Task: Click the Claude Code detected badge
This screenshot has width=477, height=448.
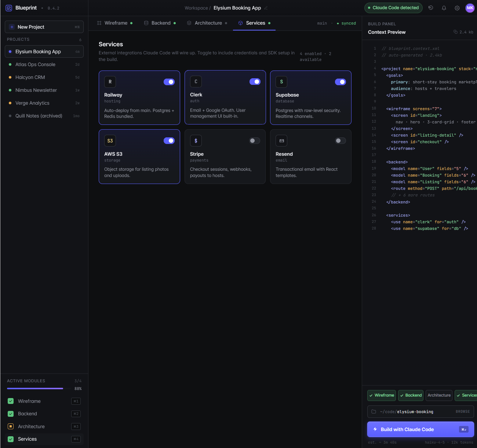Action: [393, 8]
